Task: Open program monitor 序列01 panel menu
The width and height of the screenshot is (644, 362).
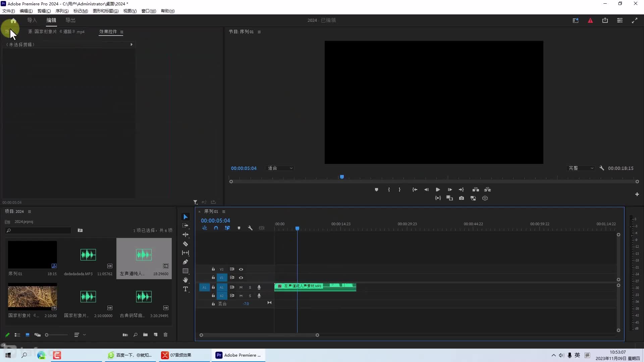Action: click(x=259, y=32)
